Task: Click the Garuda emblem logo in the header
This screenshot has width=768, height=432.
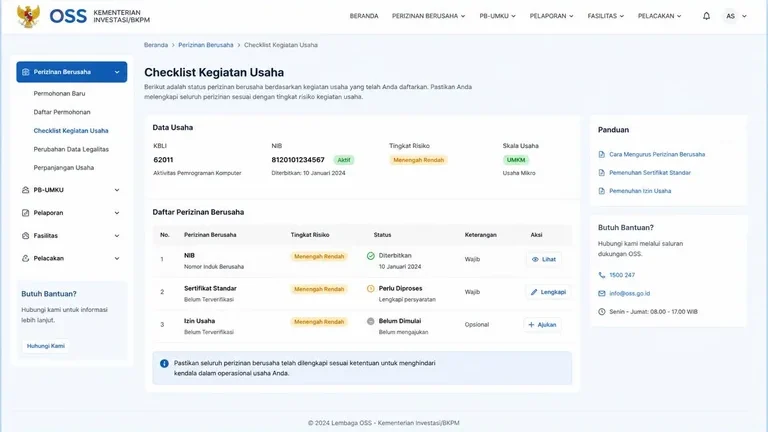Action: pos(28,16)
